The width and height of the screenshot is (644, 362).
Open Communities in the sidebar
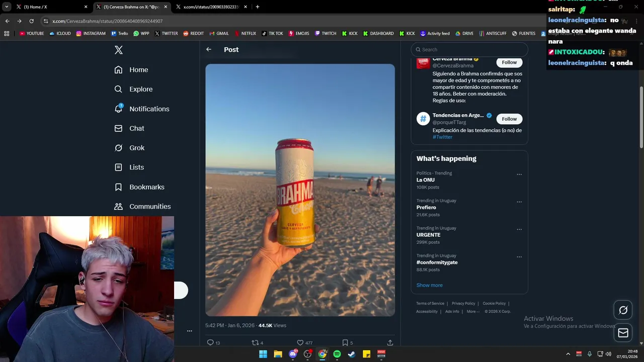pos(142,207)
